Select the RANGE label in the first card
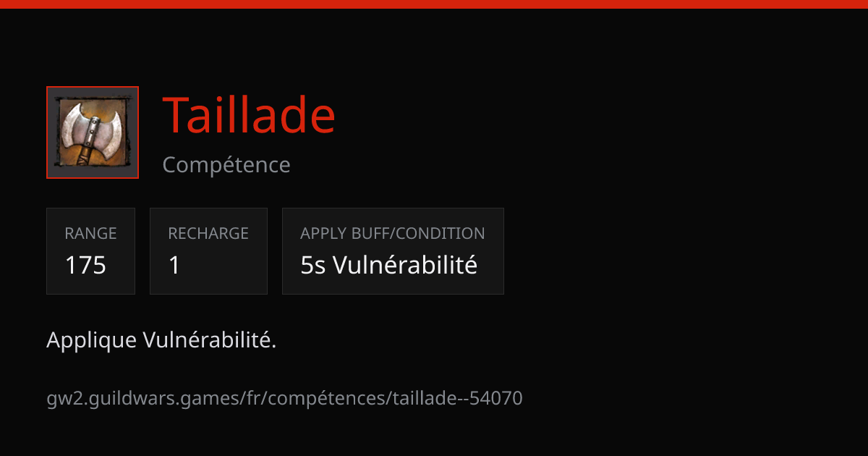 click(90, 233)
